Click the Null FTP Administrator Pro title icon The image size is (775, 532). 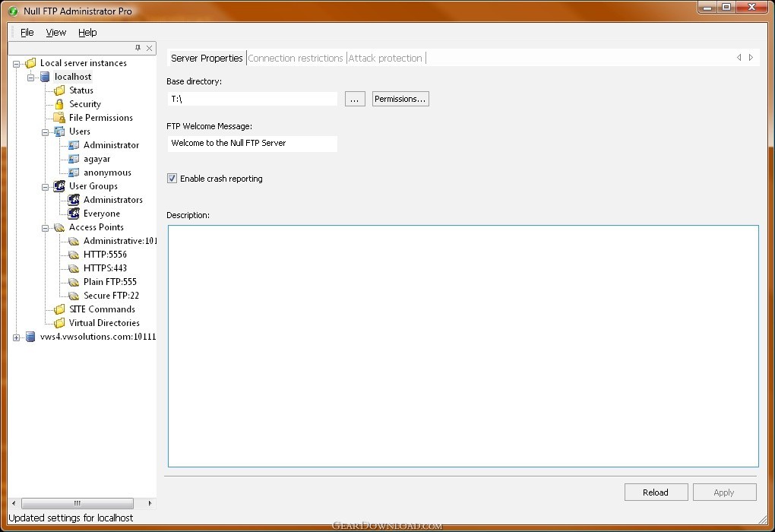coord(13,11)
